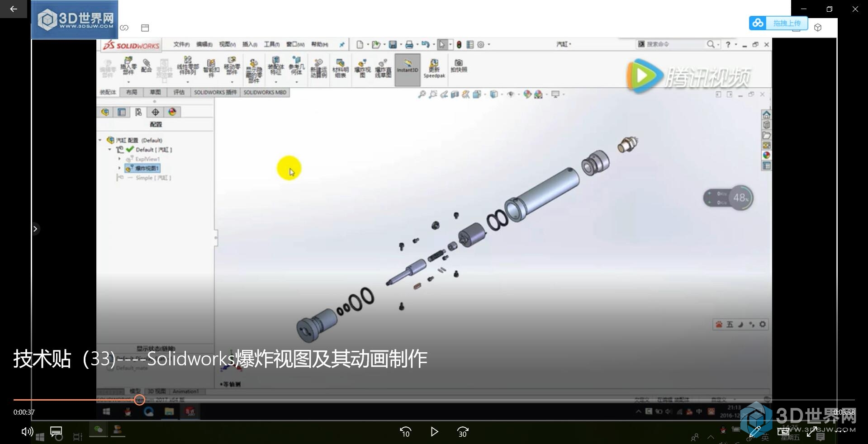Switch to the 评估 Evaluate ribbon tab

(x=179, y=92)
